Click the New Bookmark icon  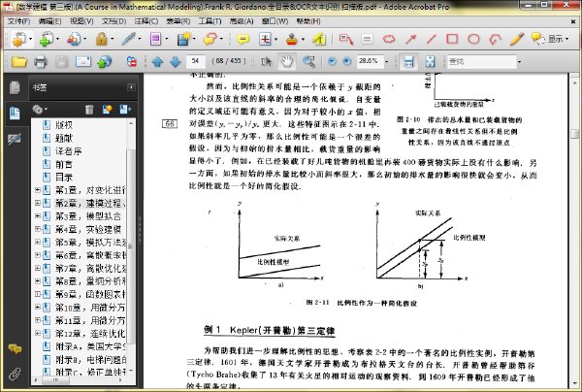coord(108,110)
